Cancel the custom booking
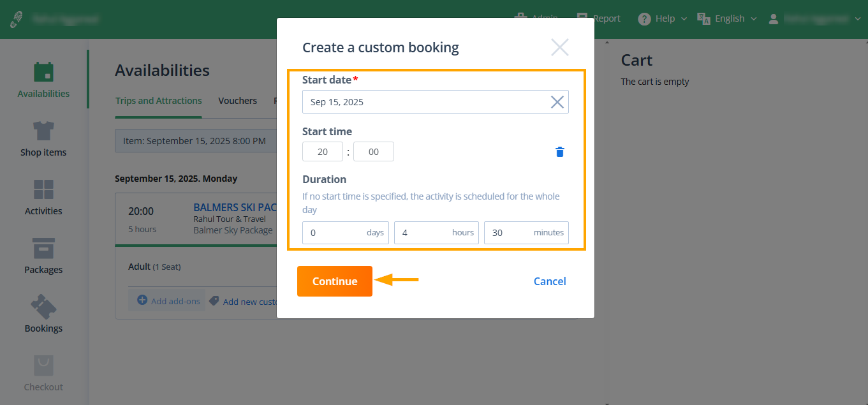This screenshot has width=868, height=405. click(x=549, y=281)
